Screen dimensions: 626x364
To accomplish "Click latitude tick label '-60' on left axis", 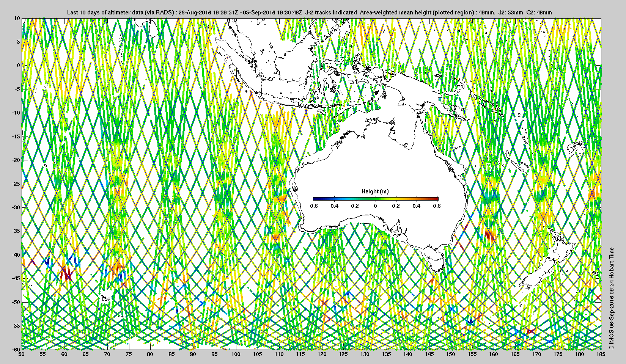I will pos(16,349).
